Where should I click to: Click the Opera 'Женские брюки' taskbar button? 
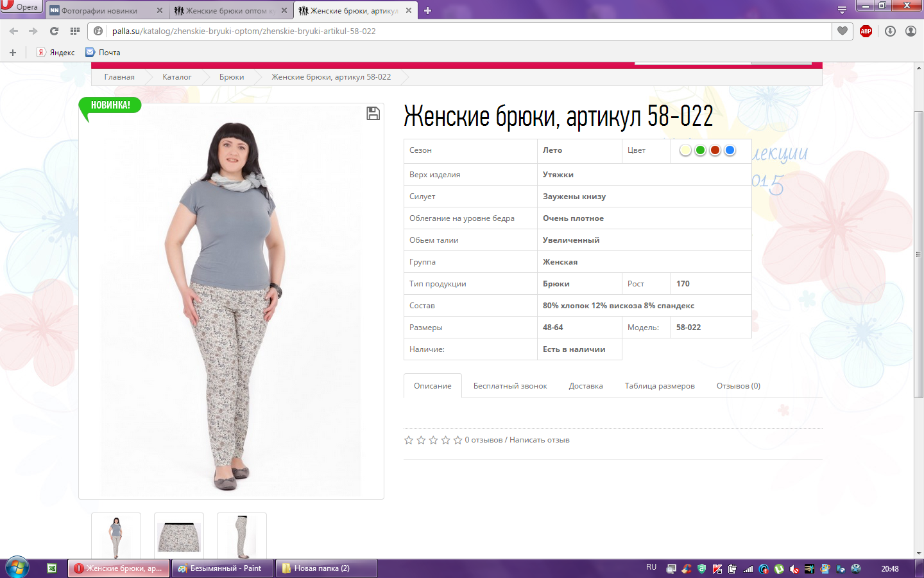point(119,568)
